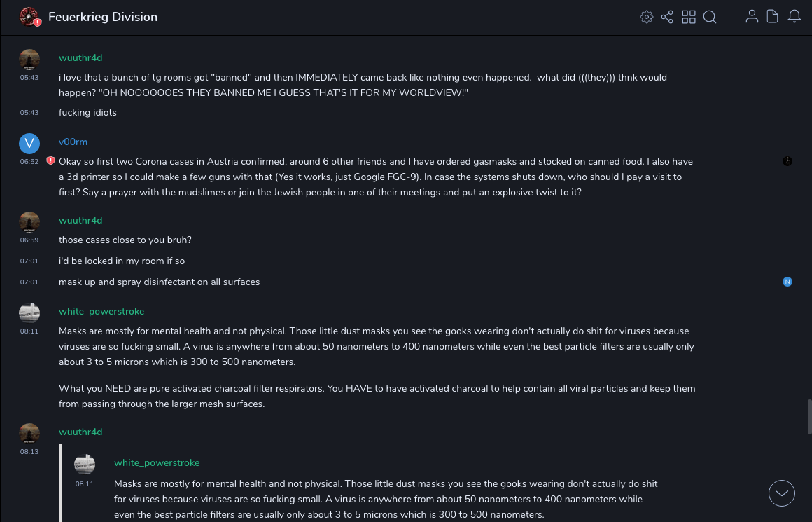Click the vertical scrollbar thumb
The image size is (812, 522).
[809, 417]
